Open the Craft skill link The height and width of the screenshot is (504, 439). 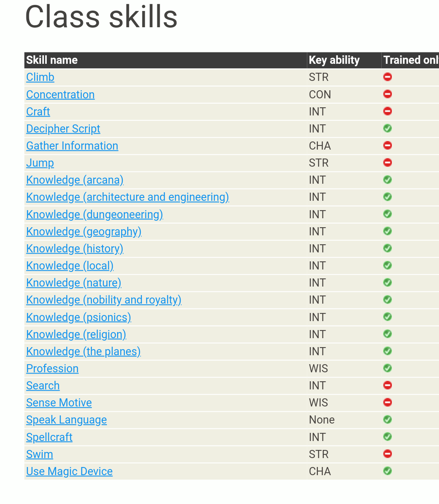pos(38,111)
